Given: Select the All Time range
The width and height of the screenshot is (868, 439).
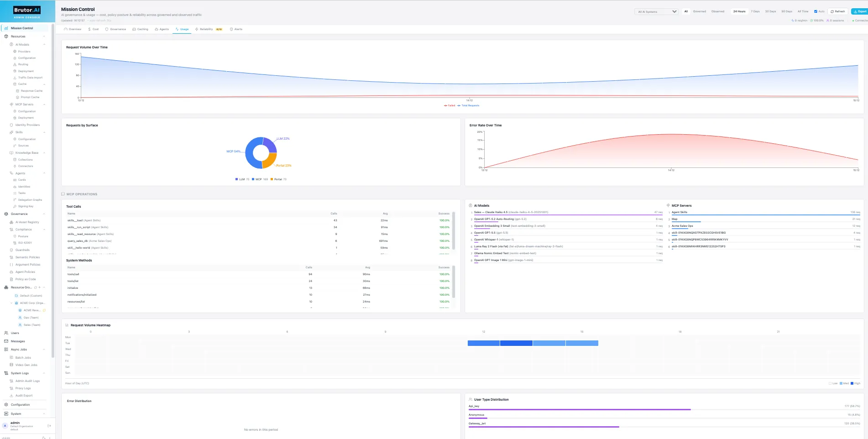Looking at the screenshot, I should click(x=803, y=11).
